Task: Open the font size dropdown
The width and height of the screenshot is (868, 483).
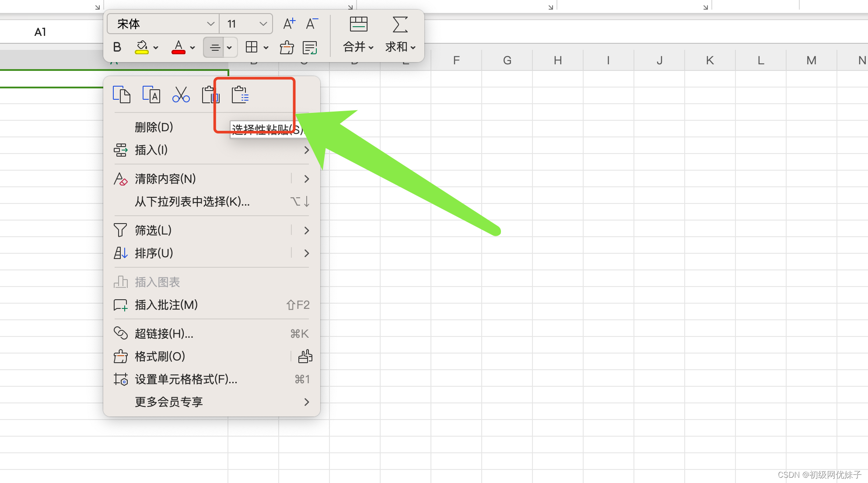Action: click(263, 24)
